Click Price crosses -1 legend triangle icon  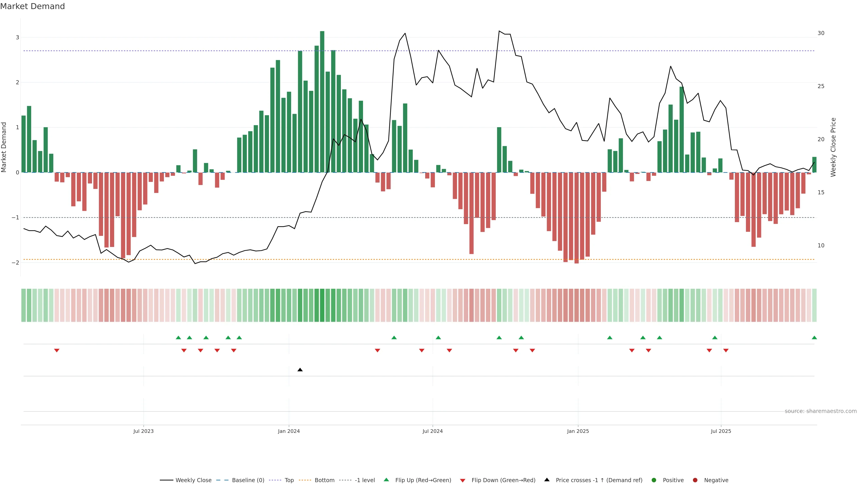click(547, 480)
